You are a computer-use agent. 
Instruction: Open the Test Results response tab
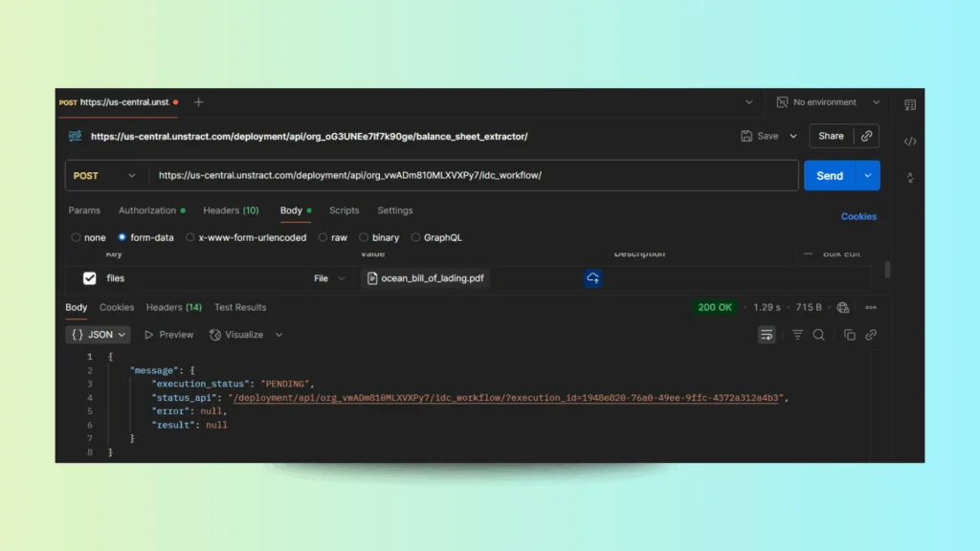coord(240,307)
